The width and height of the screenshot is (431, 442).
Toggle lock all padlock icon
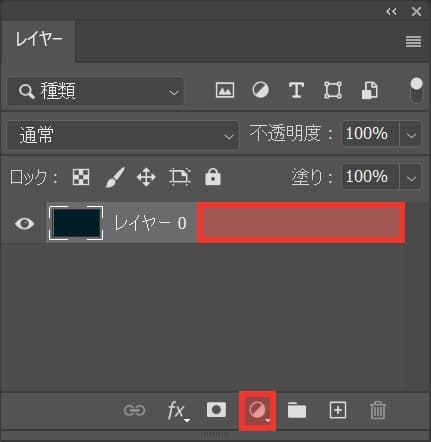[x=213, y=177]
